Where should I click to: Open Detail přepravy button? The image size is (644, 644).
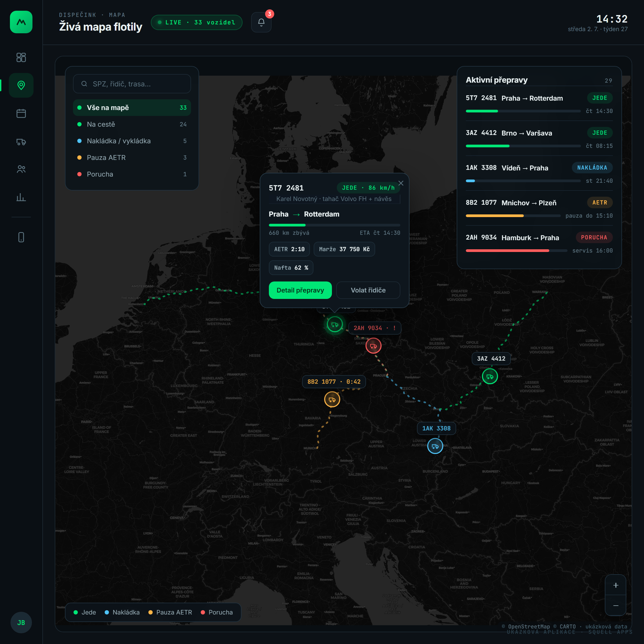coord(300,290)
